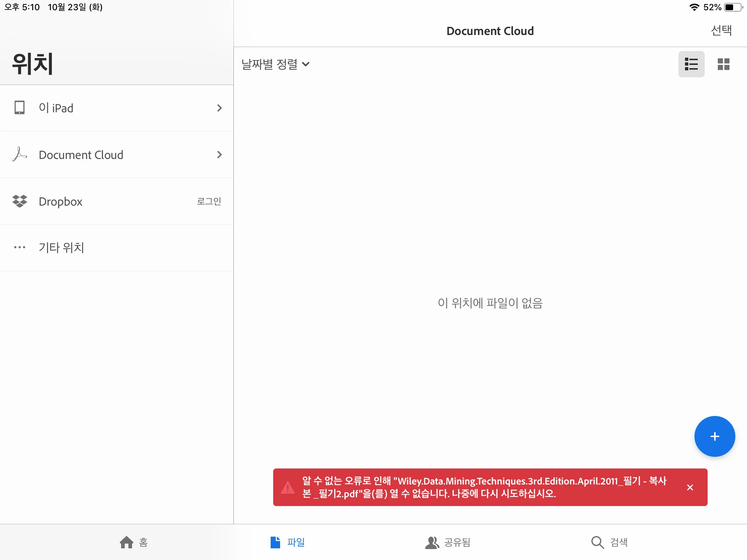Dismiss the red error banner
Viewport: 747px width, 560px height.
(x=690, y=487)
